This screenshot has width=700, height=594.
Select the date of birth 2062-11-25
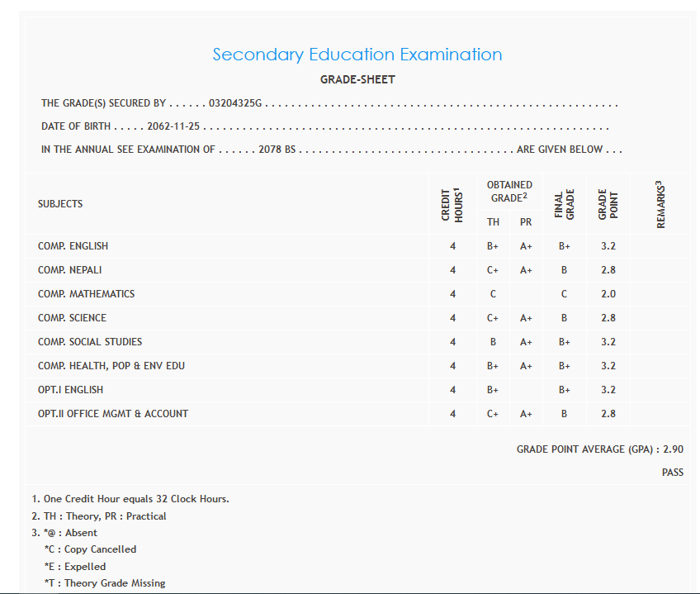(x=174, y=127)
